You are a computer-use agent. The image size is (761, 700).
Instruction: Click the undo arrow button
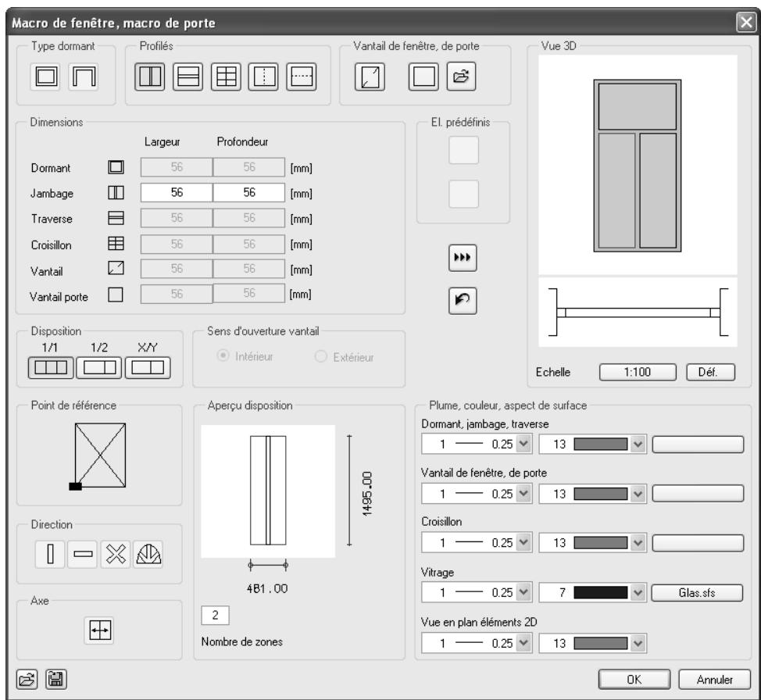pos(463,301)
